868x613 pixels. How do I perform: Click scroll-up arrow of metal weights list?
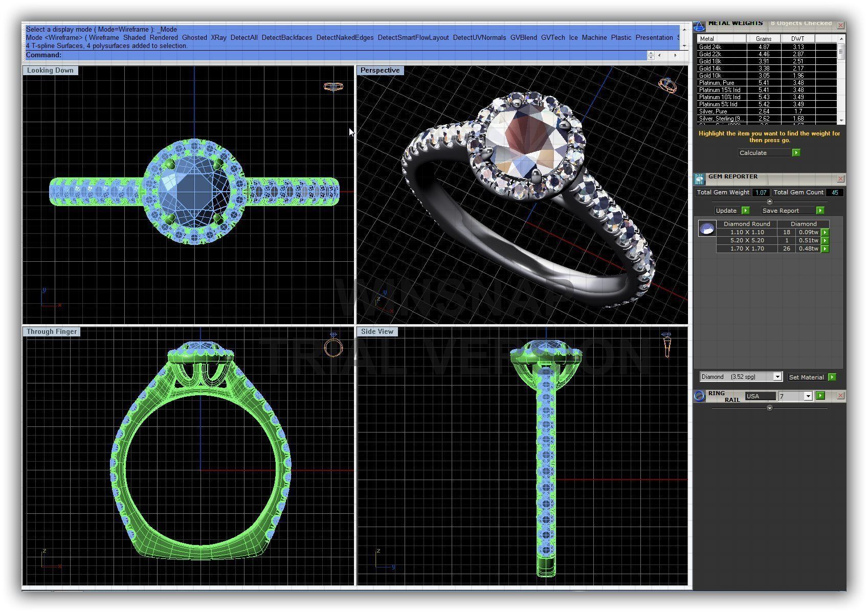(x=841, y=38)
